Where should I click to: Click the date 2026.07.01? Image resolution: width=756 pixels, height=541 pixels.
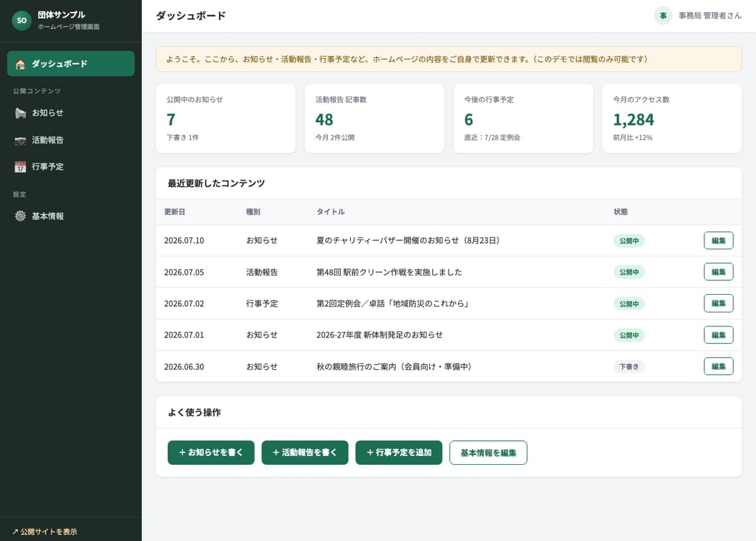[x=184, y=335]
